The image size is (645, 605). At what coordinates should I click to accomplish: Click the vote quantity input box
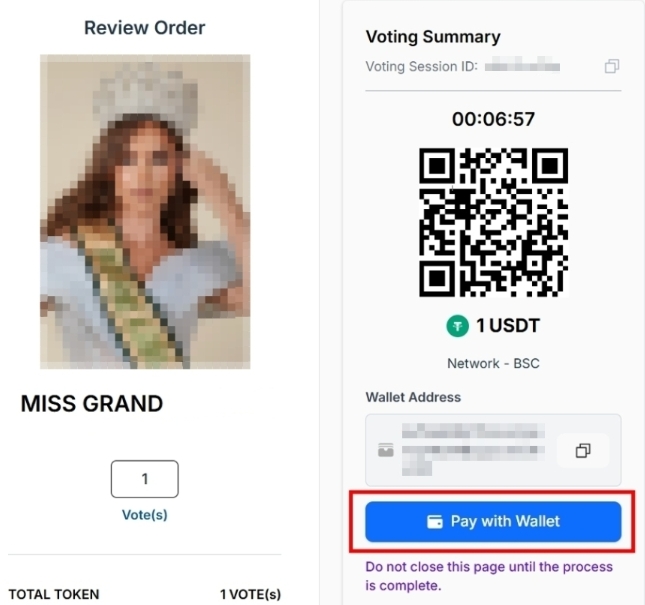(x=144, y=479)
